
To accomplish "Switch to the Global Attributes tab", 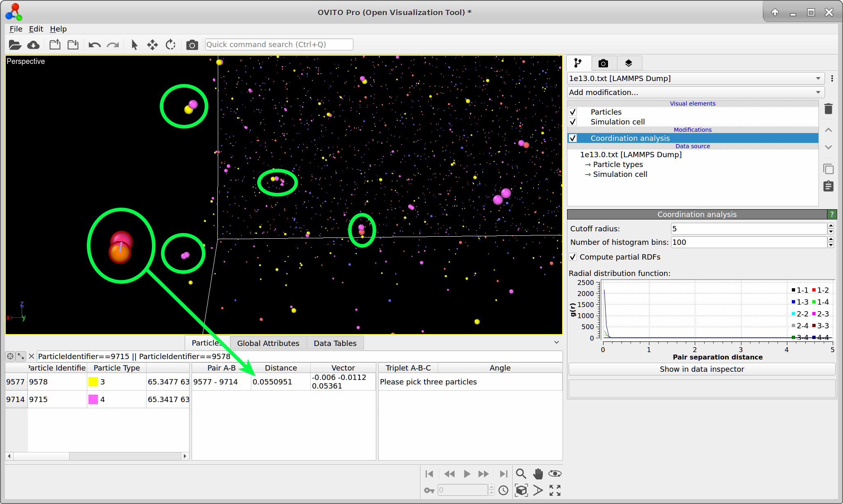I will 268,343.
